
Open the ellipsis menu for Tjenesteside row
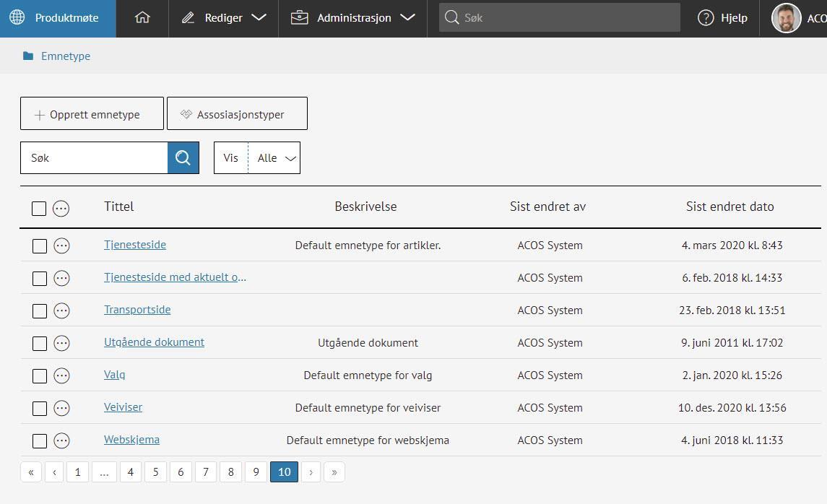tap(62, 246)
